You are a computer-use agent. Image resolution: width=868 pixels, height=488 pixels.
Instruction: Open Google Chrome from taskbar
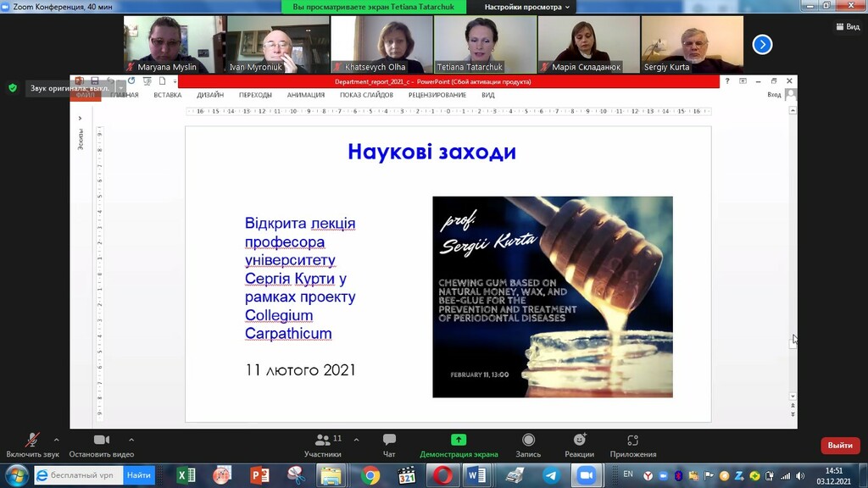point(370,475)
